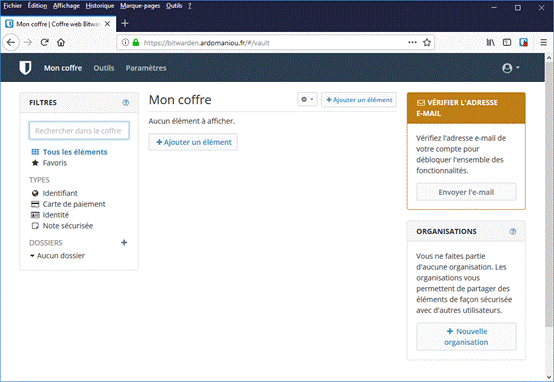This screenshot has width=554, height=382.
Task: Open the Outils browser menu
Action: click(x=174, y=6)
